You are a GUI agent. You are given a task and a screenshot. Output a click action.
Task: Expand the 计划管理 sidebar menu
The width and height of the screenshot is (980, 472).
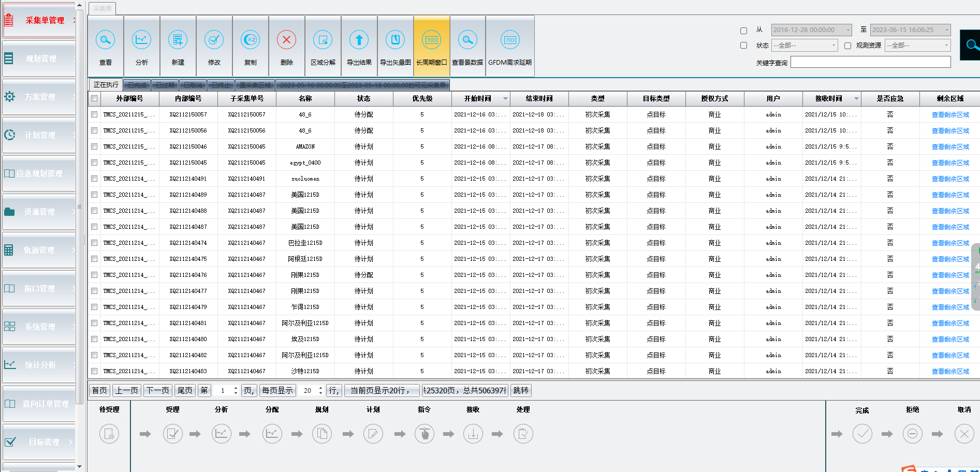click(x=39, y=135)
